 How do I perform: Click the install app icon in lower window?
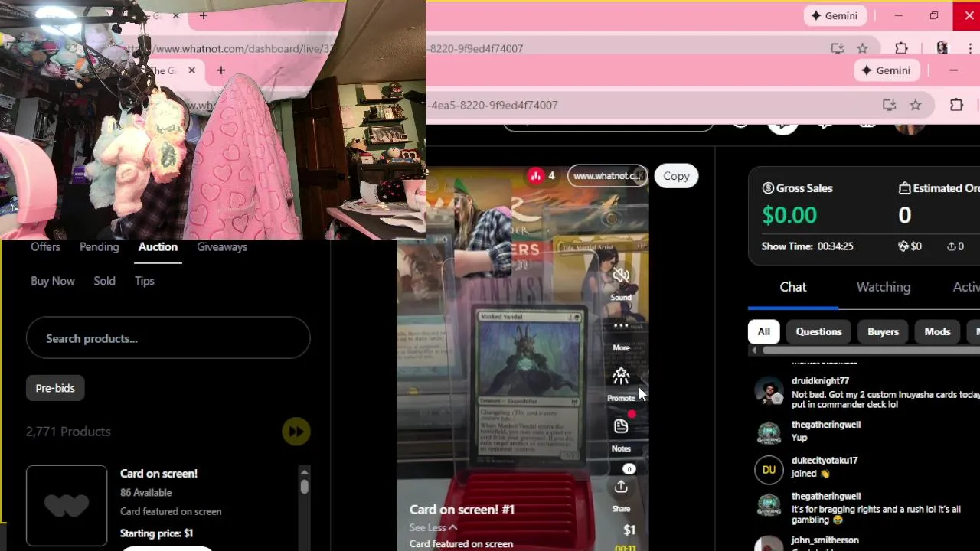click(889, 105)
